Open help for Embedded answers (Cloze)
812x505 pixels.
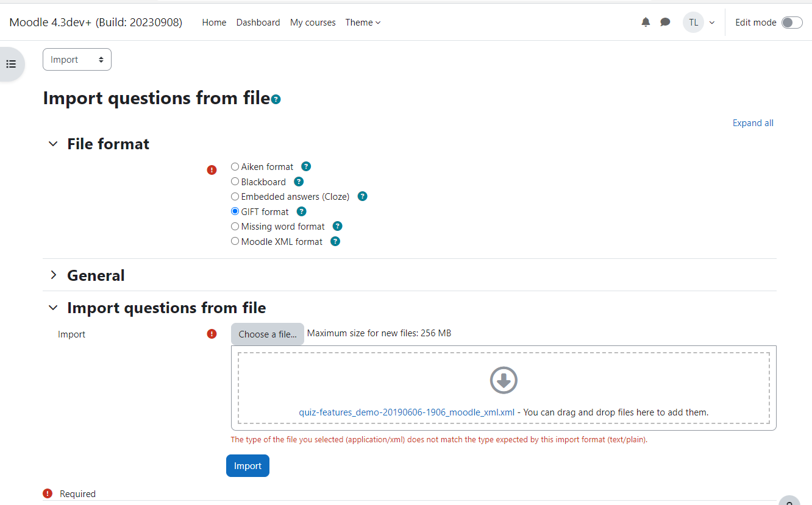pyautogui.click(x=362, y=196)
